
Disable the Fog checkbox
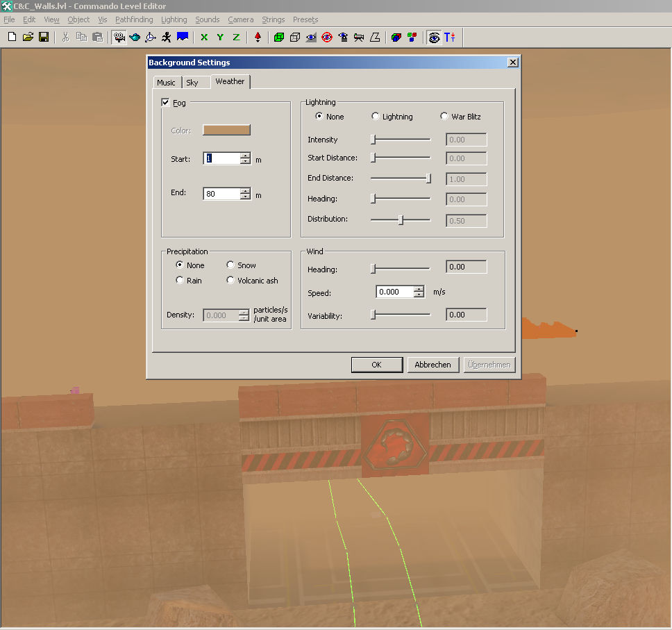(x=165, y=103)
